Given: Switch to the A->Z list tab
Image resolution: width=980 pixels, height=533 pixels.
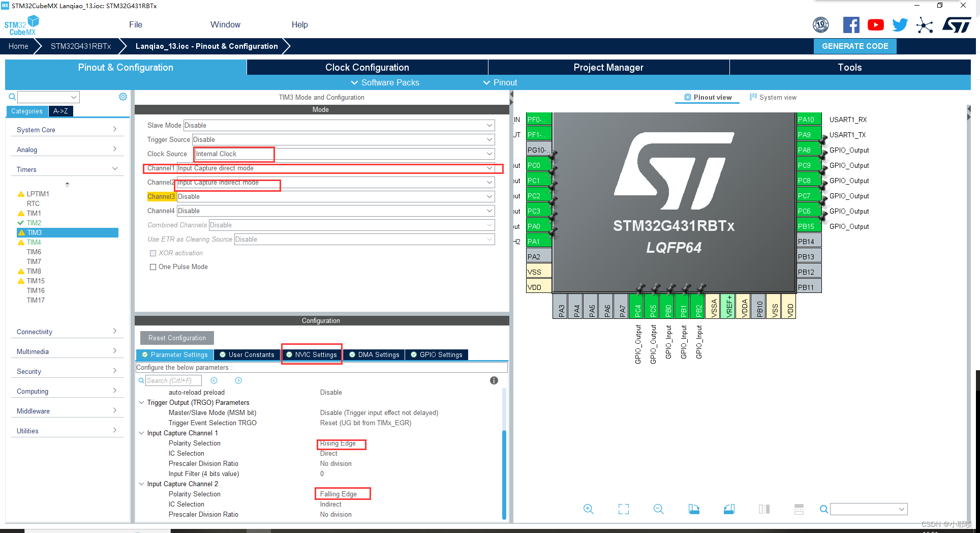Looking at the screenshot, I should pyautogui.click(x=60, y=111).
